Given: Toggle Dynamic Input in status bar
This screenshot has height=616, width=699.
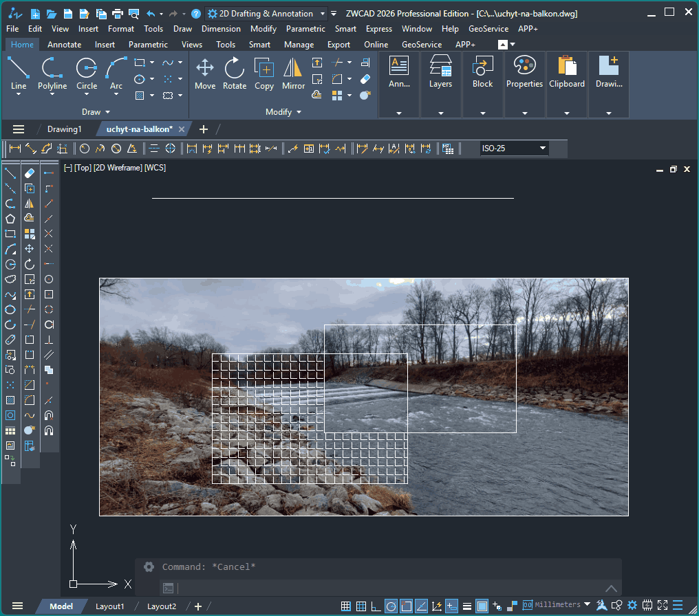Looking at the screenshot, I should (451, 606).
